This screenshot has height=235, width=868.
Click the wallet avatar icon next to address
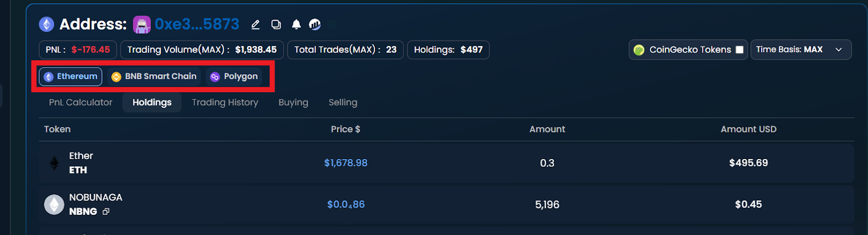(142, 24)
